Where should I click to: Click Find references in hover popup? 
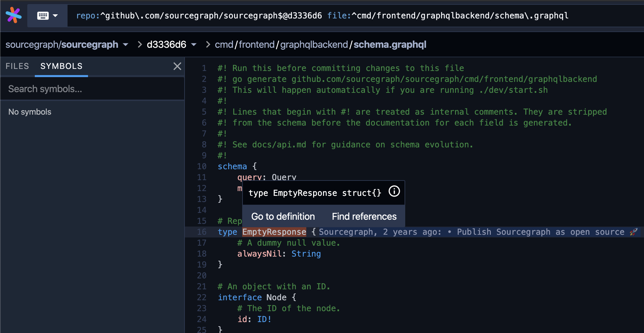[x=364, y=216]
